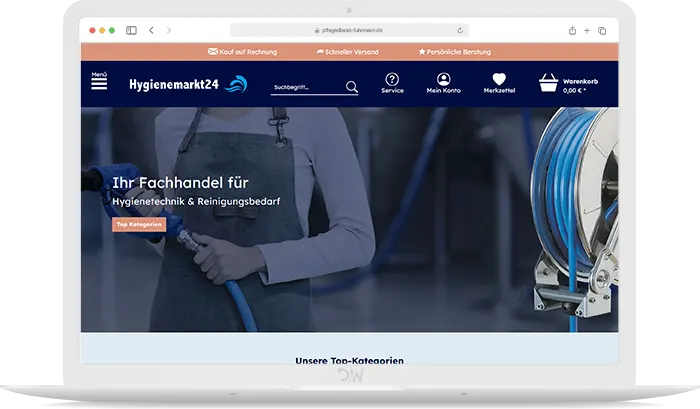700x409 pixels.
Task: Click Kauf auf Rechnung banner link
Action: [242, 52]
